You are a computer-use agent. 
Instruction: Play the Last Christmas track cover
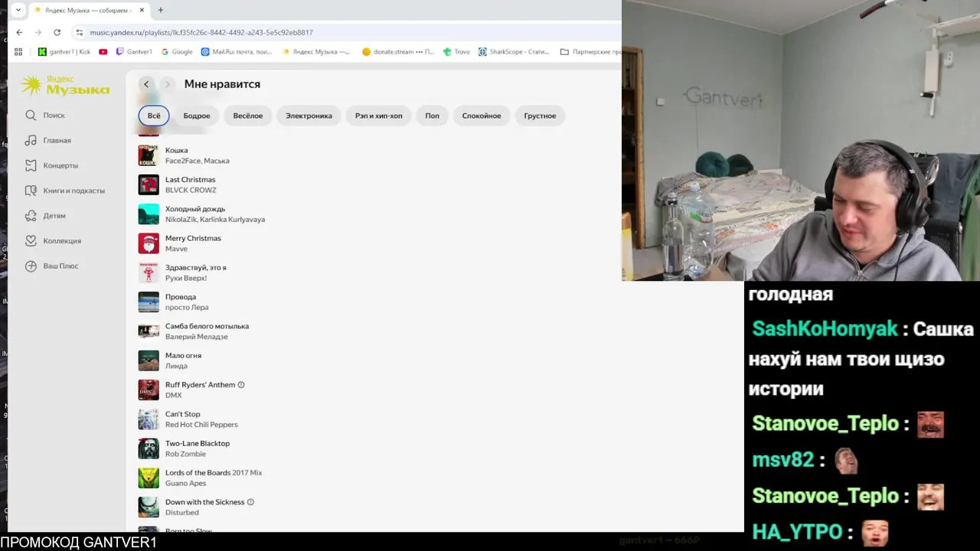[149, 184]
